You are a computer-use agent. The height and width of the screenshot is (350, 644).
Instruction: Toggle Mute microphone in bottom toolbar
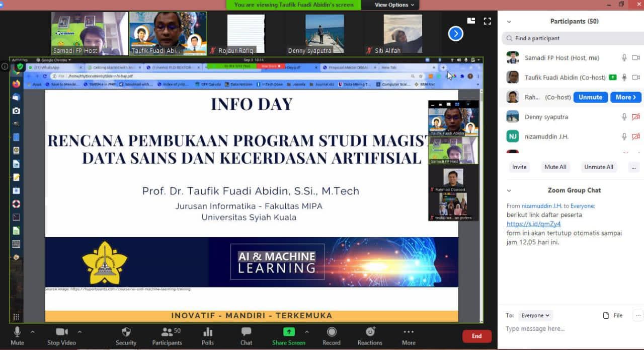[x=17, y=332]
